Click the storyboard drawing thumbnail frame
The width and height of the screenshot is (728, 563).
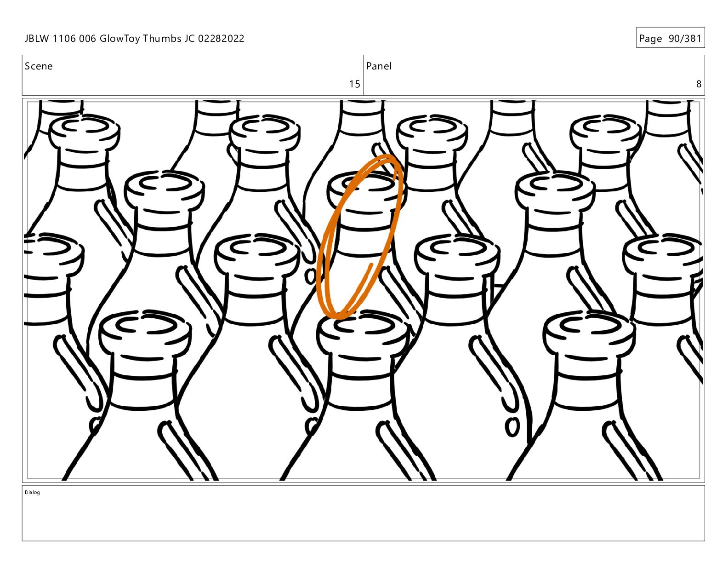(363, 290)
